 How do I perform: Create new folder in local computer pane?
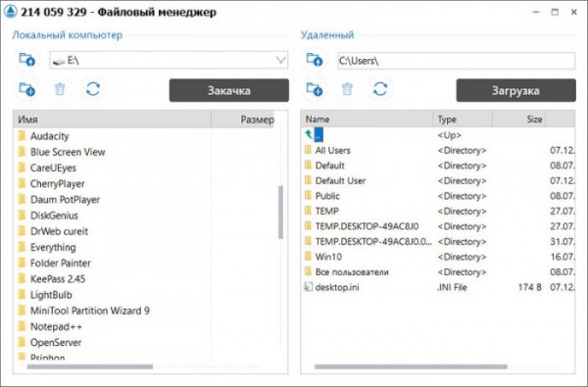click(27, 89)
